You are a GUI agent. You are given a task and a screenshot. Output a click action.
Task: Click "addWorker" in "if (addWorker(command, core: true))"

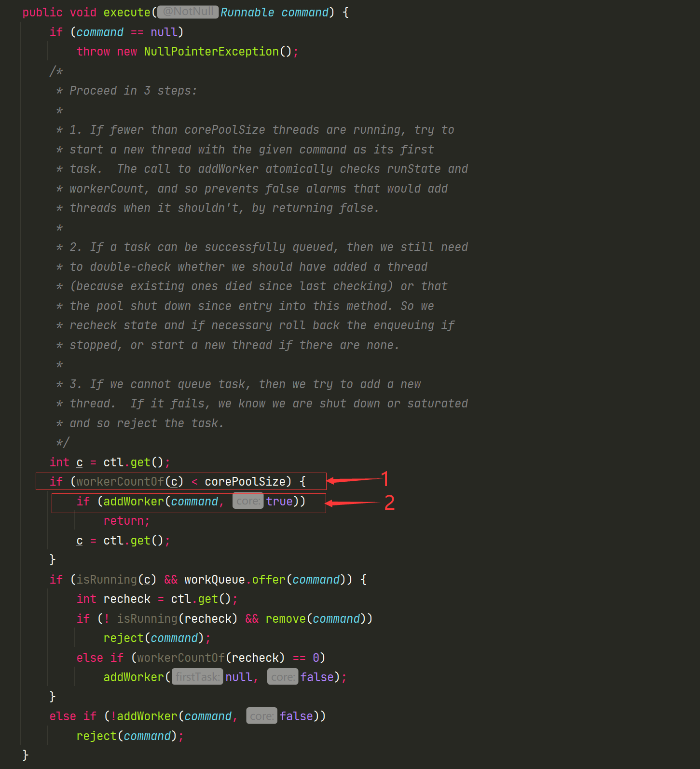click(x=134, y=502)
